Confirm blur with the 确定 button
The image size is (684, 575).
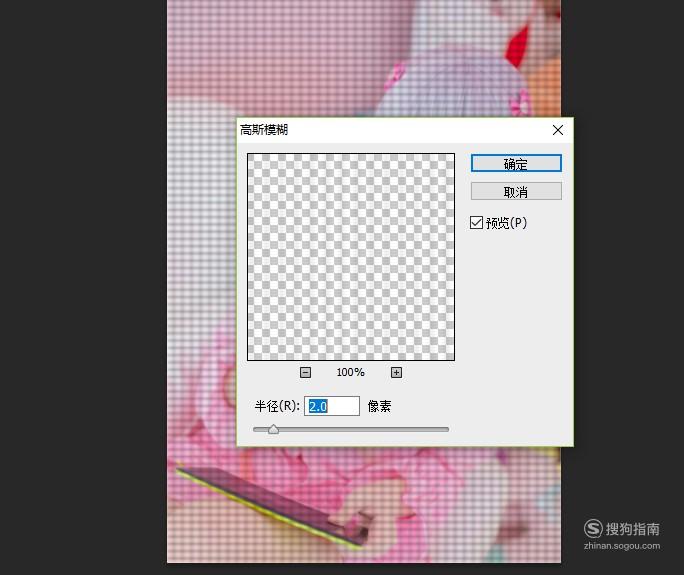coord(516,163)
